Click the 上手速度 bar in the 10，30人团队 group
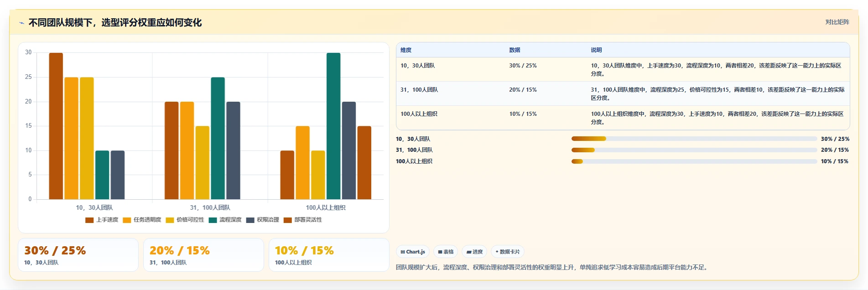This screenshot has width=868, height=290. tap(56, 126)
